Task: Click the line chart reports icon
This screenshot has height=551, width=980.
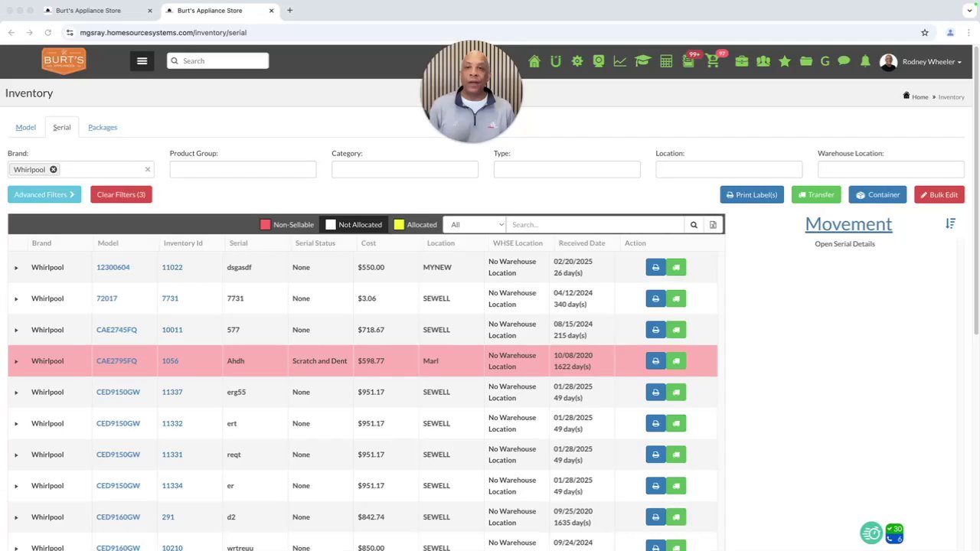Action: [619, 61]
